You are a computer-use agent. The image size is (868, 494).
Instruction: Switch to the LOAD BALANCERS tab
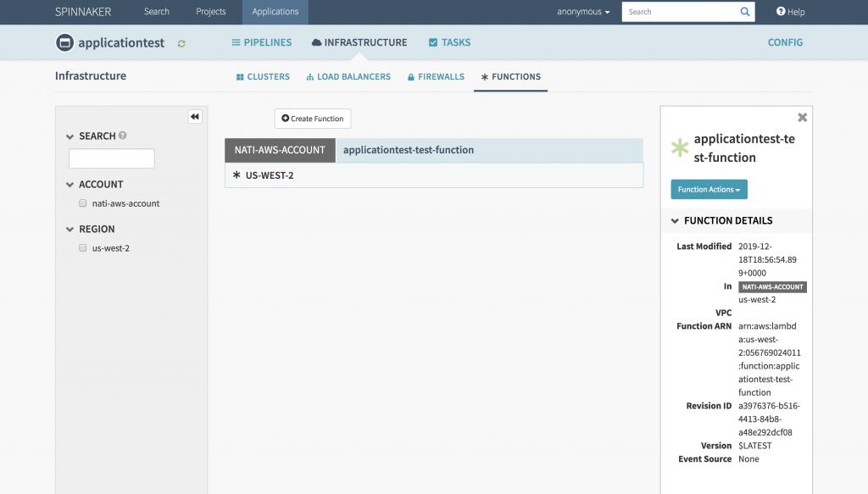tap(348, 76)
